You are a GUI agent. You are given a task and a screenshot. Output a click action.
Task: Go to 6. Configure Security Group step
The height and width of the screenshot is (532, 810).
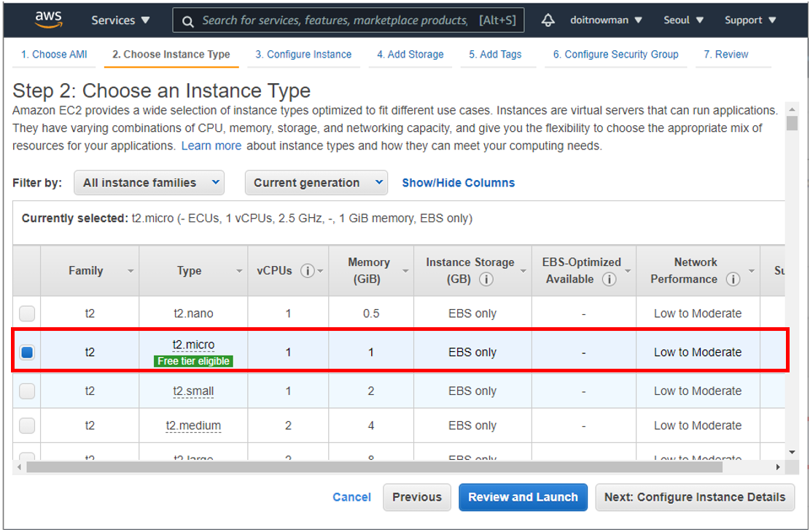(x=616, y=54)
